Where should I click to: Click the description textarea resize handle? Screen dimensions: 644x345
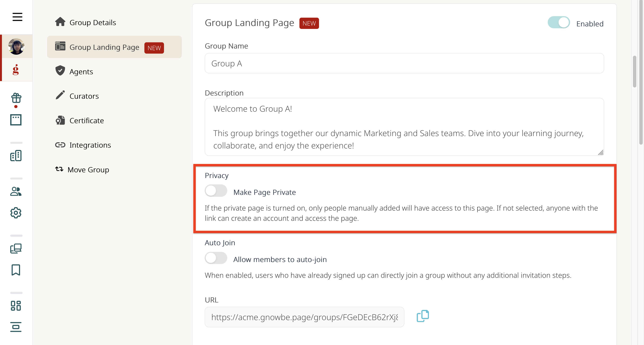point(601,152)
